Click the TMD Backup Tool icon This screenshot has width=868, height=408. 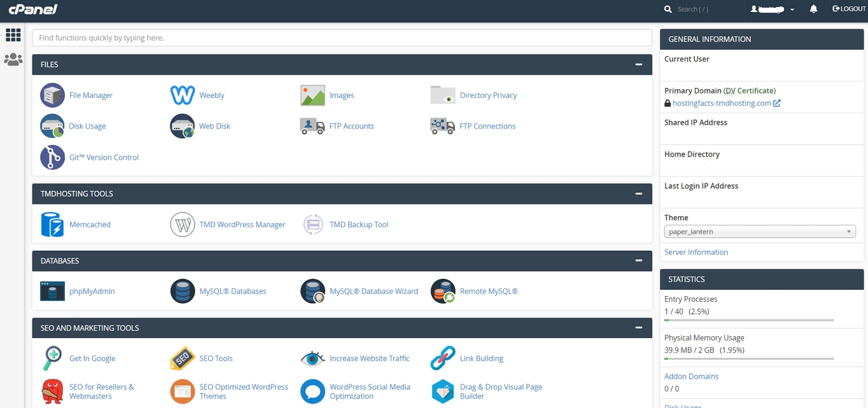pos(312,225)
